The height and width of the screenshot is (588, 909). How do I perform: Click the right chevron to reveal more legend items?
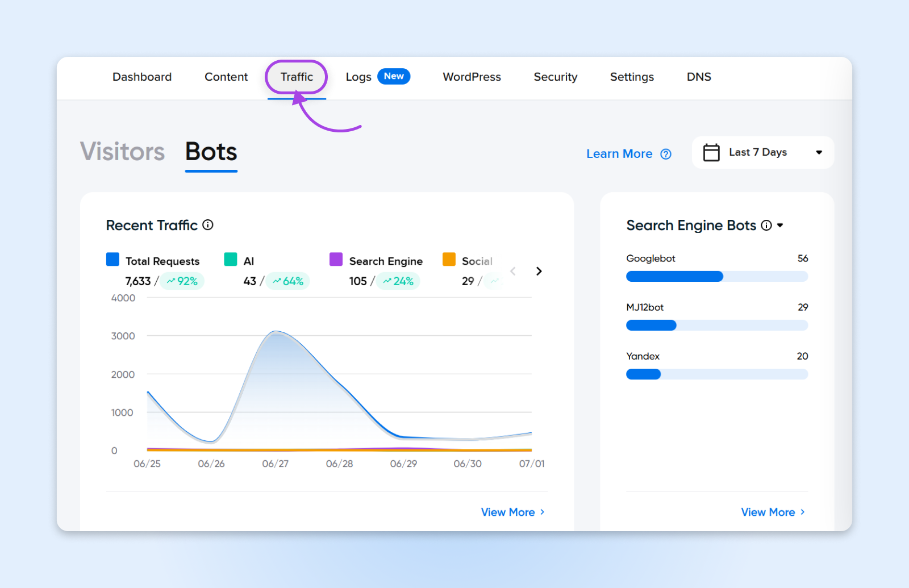pyautogui.click(x=539, y=271)
